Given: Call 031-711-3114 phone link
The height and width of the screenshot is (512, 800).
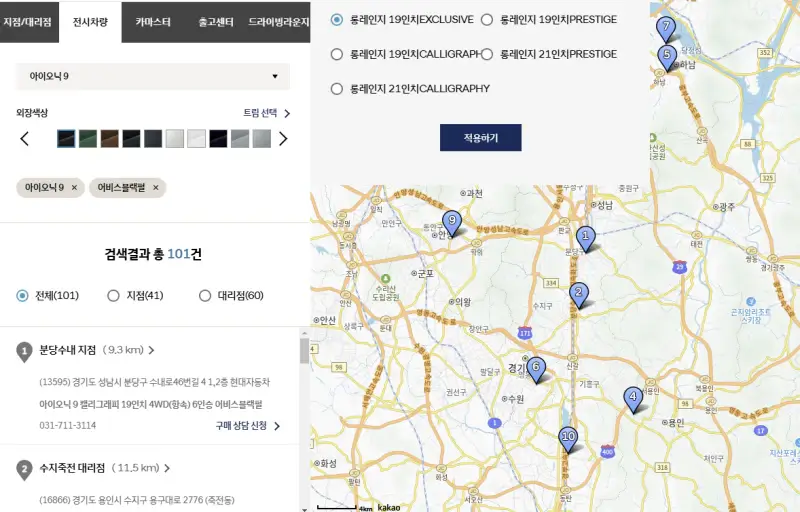Looking at the screenshot, I should click(67, 425).
